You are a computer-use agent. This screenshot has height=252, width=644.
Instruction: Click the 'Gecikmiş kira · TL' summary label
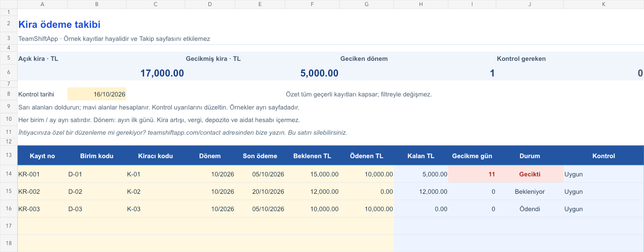[213, 59]
